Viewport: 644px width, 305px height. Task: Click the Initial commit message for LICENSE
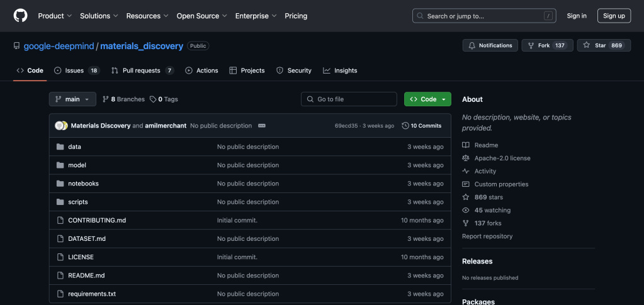pyautogui.click(x=237, y=257)
